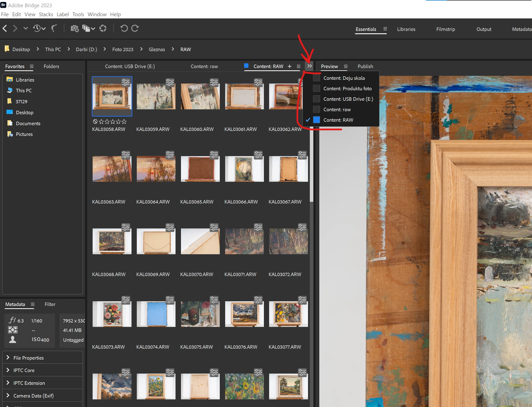Toggle the Content: raw checkbox
This screenshot has width=532, height=407.
[316, 109]
